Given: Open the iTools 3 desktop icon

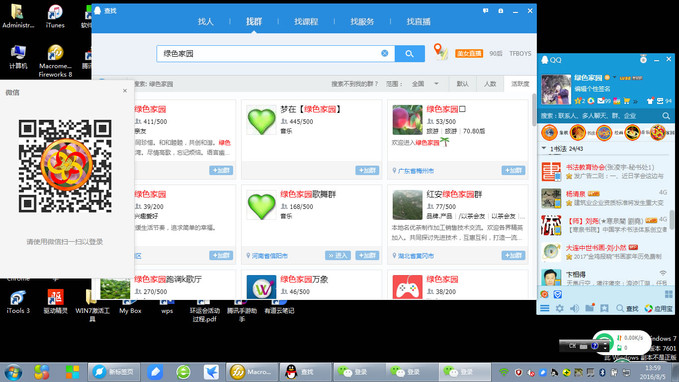Looking at the screenshot, I should click(18, 301).
